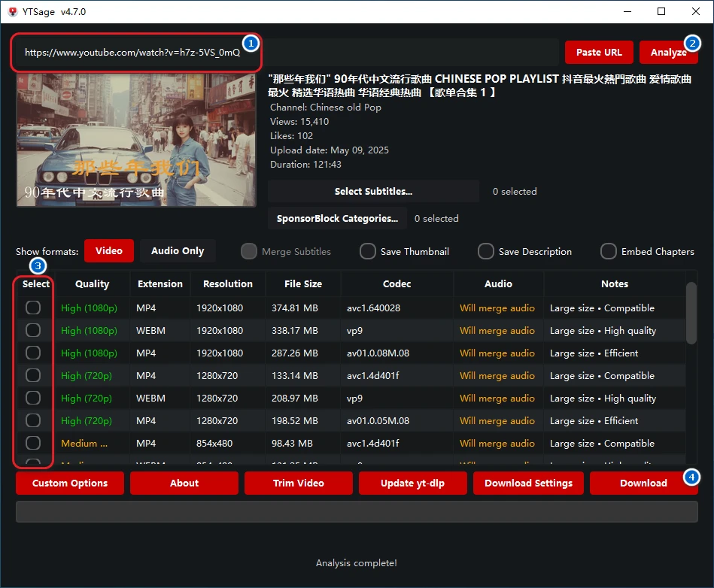Open the video thumbnail preview
This screenshot has width=714, height=588.
point(136,139)
